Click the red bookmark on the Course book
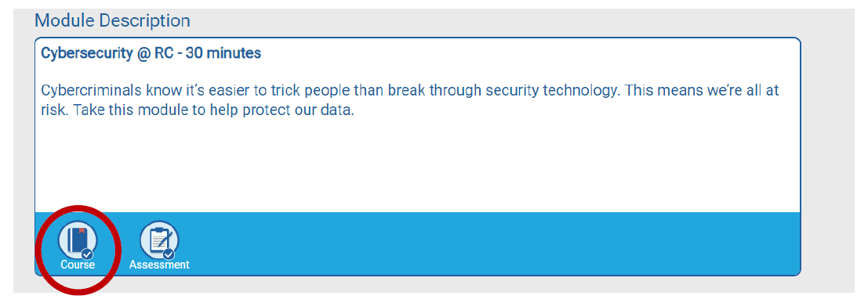The height and width of the screenshot is (303, 868). 82,231
